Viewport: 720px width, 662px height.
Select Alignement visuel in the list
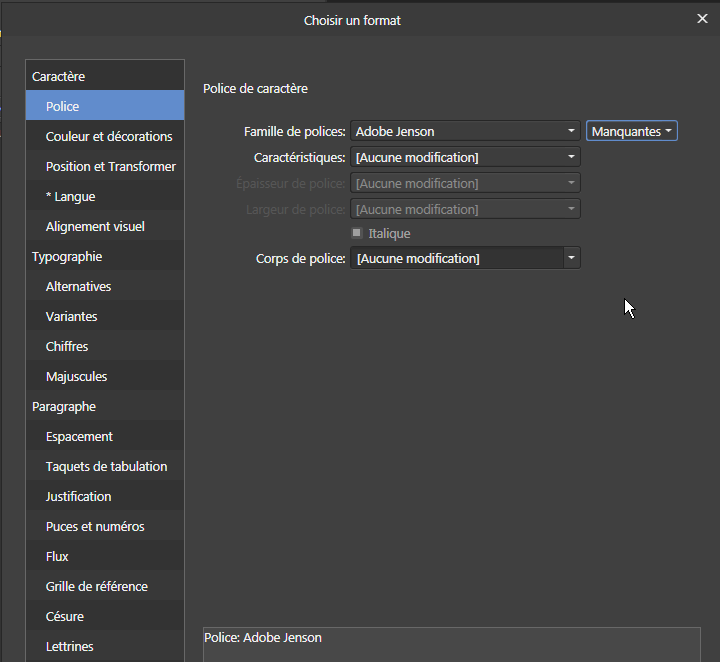click(105, 226)
